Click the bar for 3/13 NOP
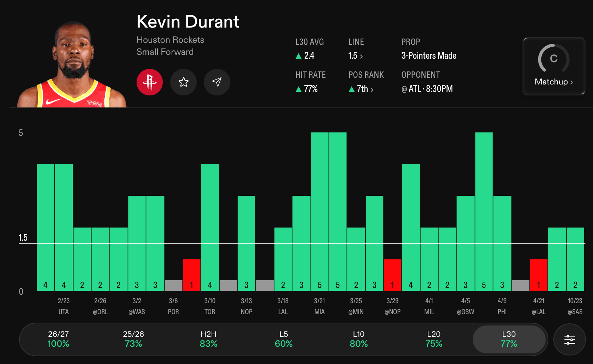593x364 pixels. point(246,243)
